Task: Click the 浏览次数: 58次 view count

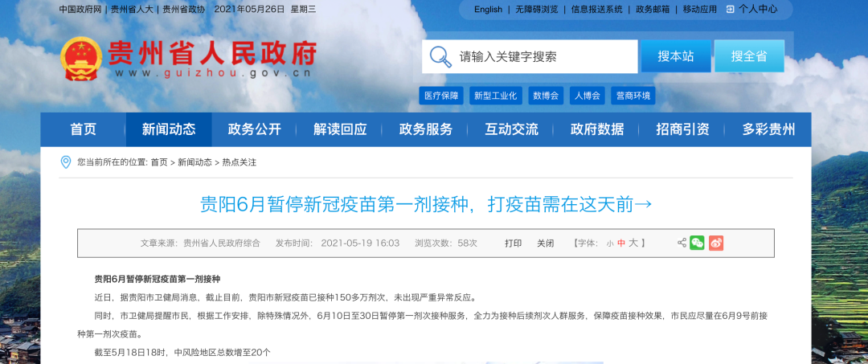Action: (446, 243)
